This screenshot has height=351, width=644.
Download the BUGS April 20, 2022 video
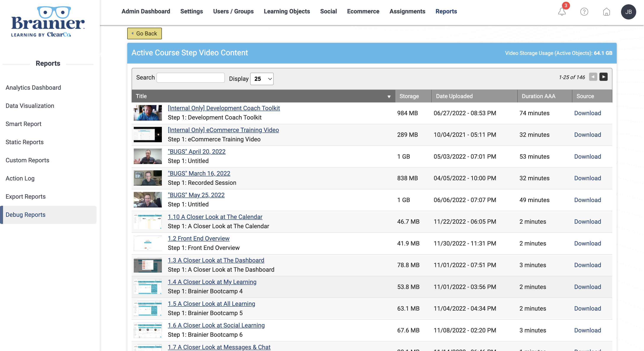[x=588, y=156]
